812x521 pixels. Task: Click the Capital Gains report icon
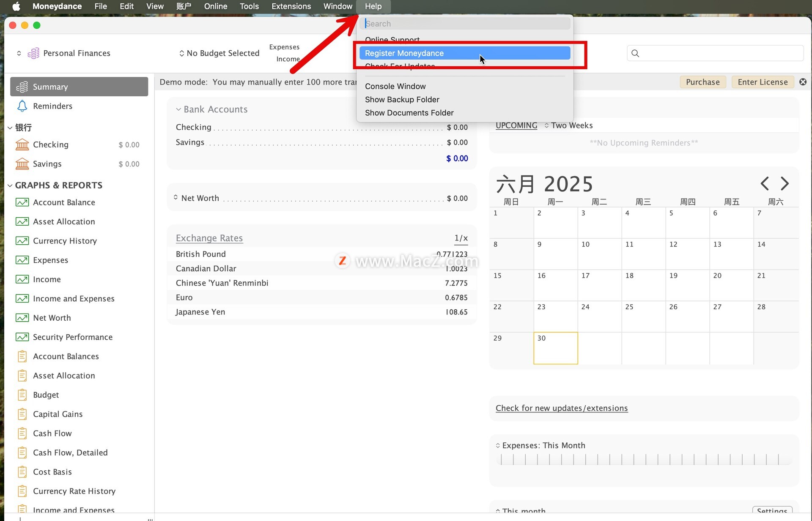(22, 414)
